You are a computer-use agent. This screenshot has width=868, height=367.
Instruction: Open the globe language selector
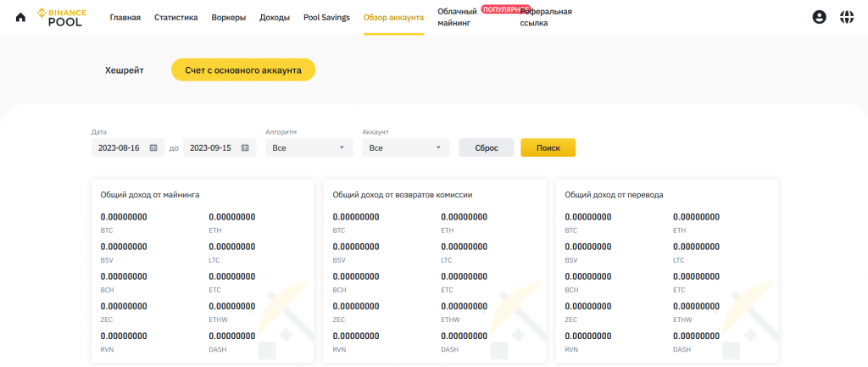tap(846, 17)
